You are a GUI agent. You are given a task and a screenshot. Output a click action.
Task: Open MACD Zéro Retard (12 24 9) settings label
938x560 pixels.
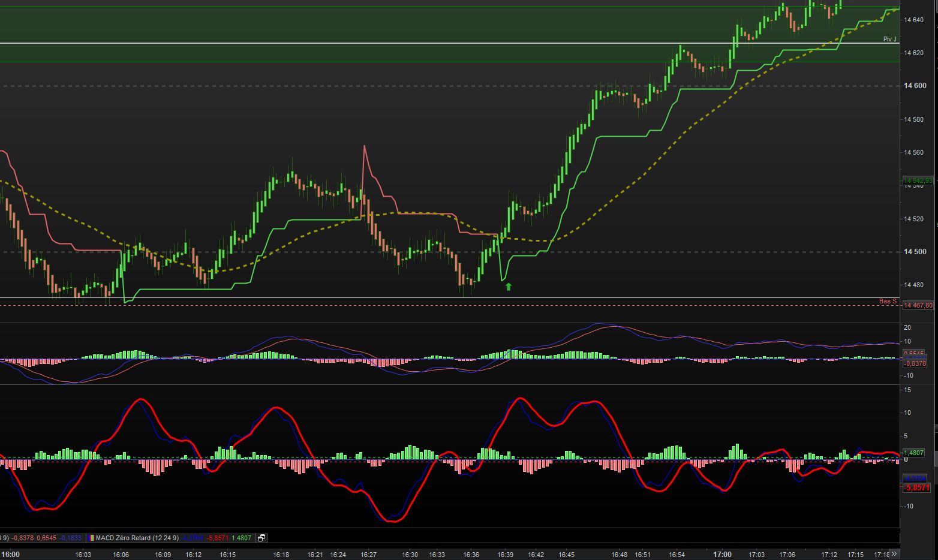click(137, 538)
